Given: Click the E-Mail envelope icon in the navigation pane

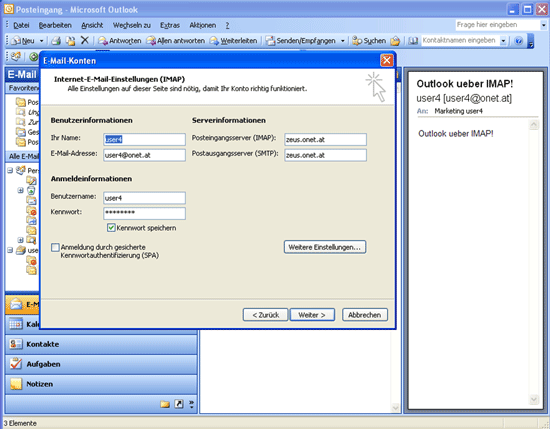Looking at the screenshot, I should [16, 304].
